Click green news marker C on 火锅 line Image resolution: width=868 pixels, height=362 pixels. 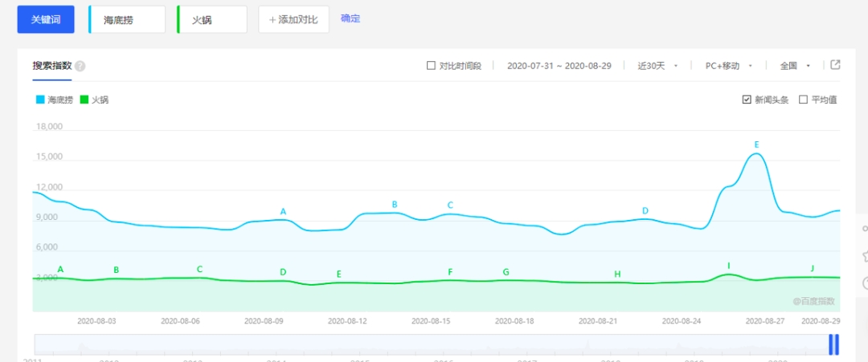(199, 269)
